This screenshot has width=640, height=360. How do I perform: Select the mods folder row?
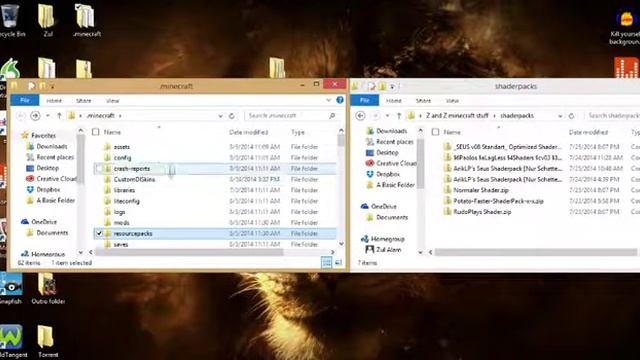tap(215, 222)
